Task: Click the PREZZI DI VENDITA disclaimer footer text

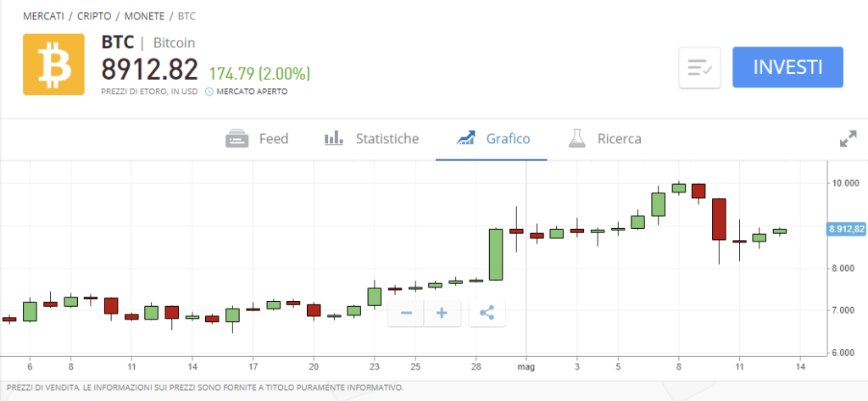Action: [x=205, y=387]
